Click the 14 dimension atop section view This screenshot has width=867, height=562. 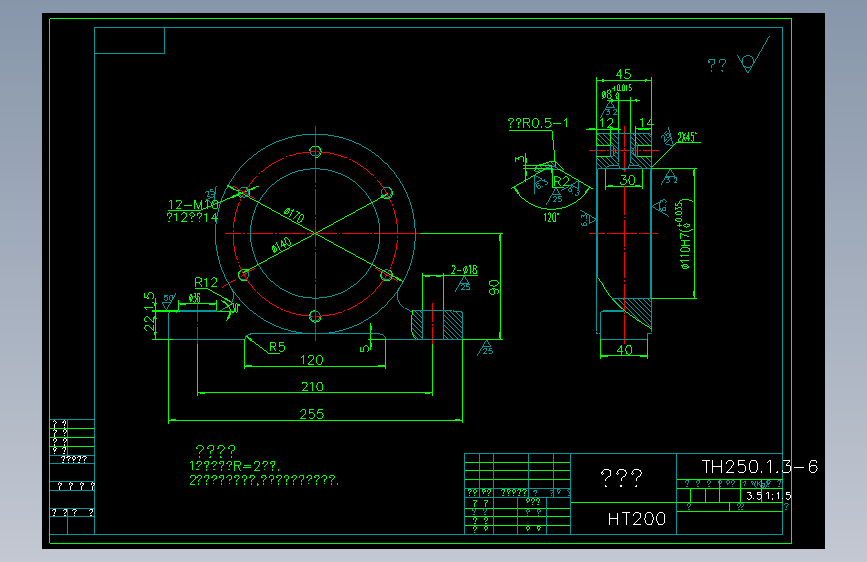[646, 123]
